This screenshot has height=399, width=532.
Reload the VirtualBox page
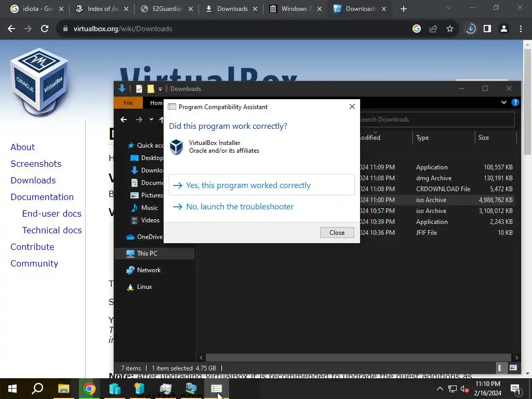(x=45, y=29)
